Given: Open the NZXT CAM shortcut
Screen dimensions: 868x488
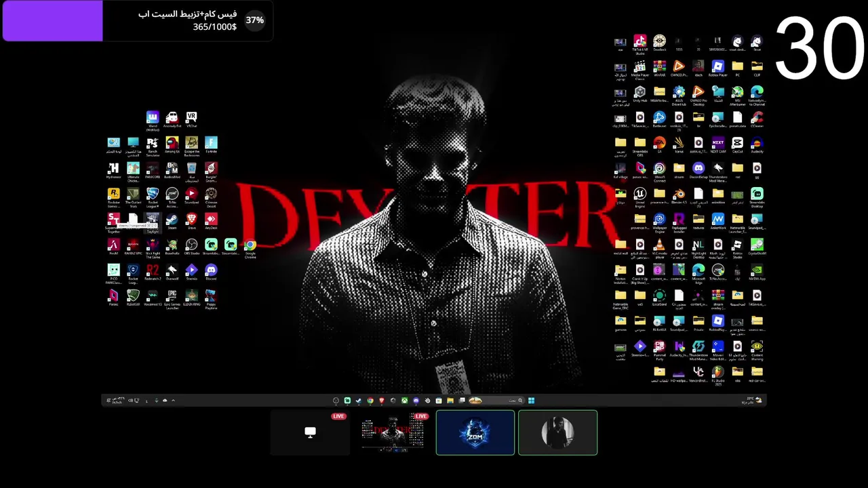Looking at the screenshot, I should tap(717, 145).
